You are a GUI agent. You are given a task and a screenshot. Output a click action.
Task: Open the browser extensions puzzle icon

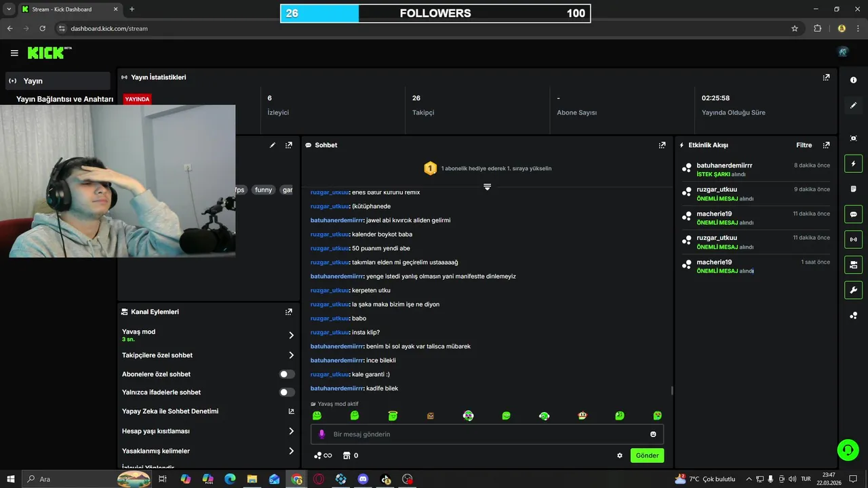817,28
